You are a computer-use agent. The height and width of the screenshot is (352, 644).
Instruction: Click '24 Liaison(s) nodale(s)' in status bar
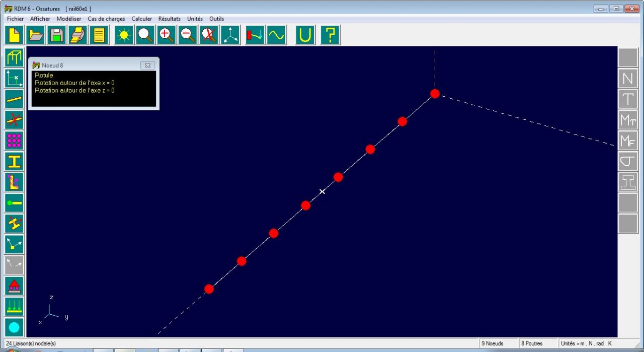pyautogui.click(x=31, y=343)
